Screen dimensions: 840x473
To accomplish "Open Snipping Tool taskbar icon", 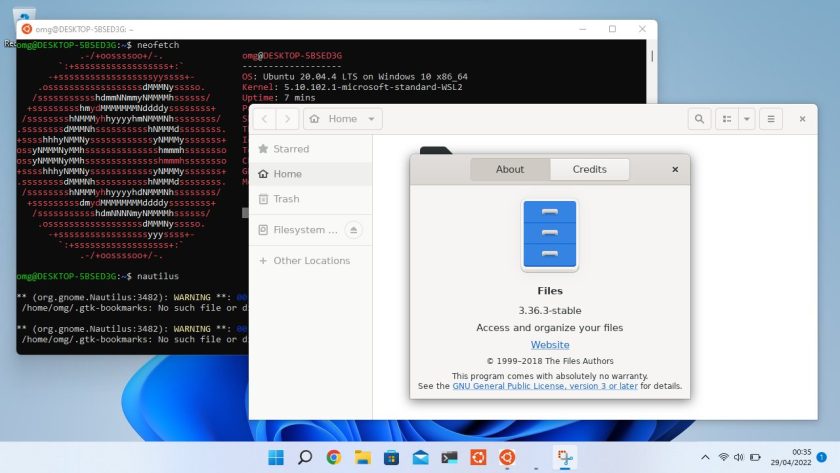I will (565, 457).
